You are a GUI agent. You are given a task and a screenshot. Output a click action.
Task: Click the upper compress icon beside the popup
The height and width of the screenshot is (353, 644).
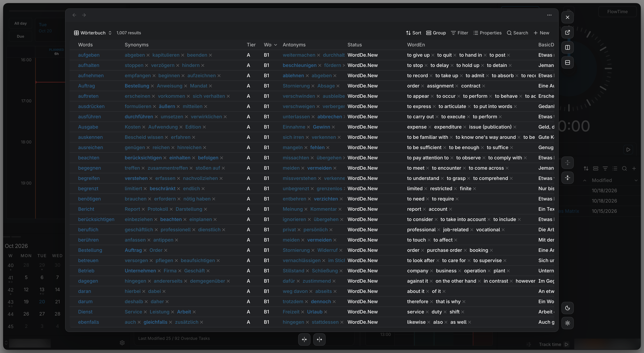[x=568, y=163]
